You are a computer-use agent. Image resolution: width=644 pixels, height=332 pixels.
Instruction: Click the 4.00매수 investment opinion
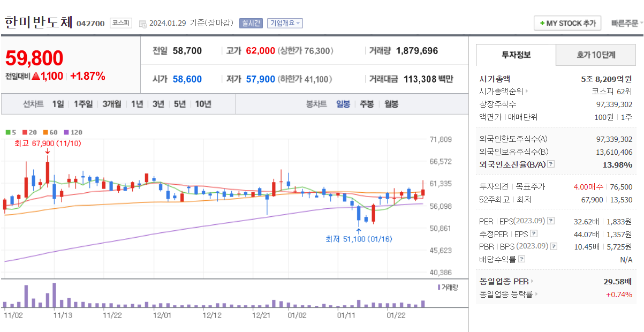588,187
